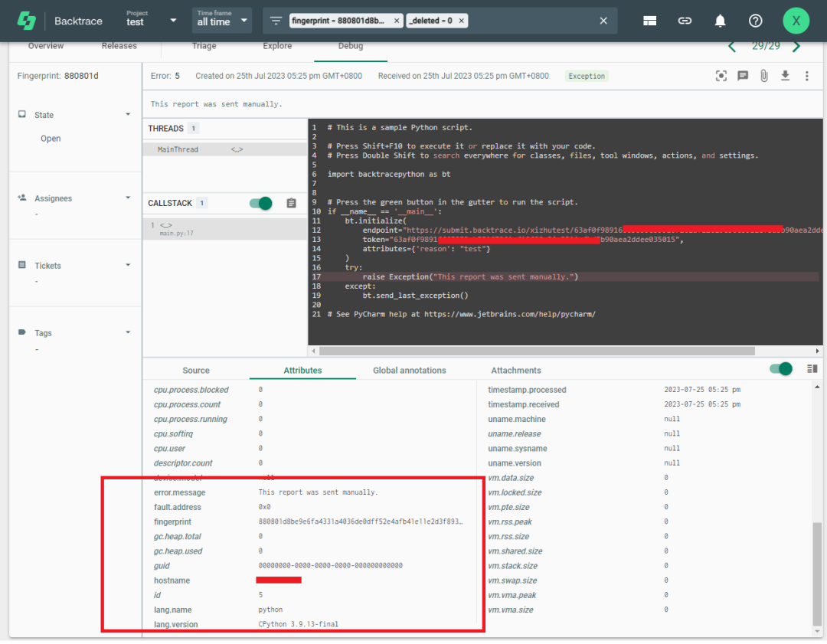827x644 pixels.
Task: Switch to the Triage tab
Action: click(204, 46)
